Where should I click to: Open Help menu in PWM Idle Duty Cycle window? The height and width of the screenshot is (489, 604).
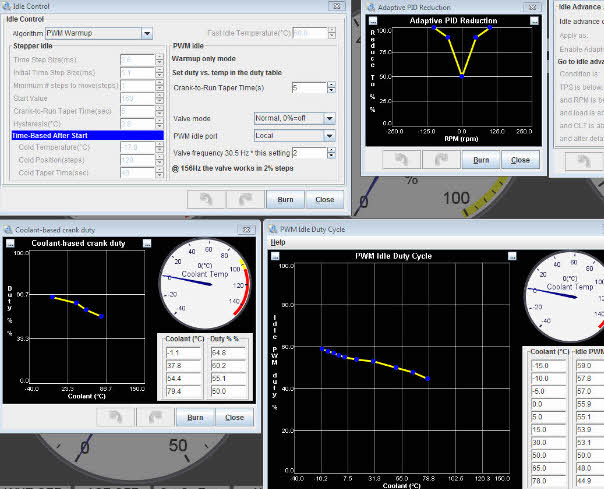278,242
